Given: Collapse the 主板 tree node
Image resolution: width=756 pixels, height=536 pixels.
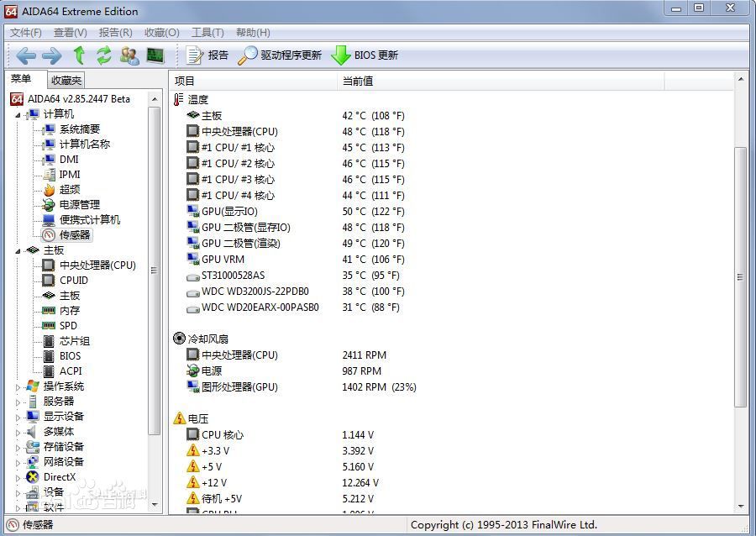Looking at the screenshot, I should click(x=18, y=251).
